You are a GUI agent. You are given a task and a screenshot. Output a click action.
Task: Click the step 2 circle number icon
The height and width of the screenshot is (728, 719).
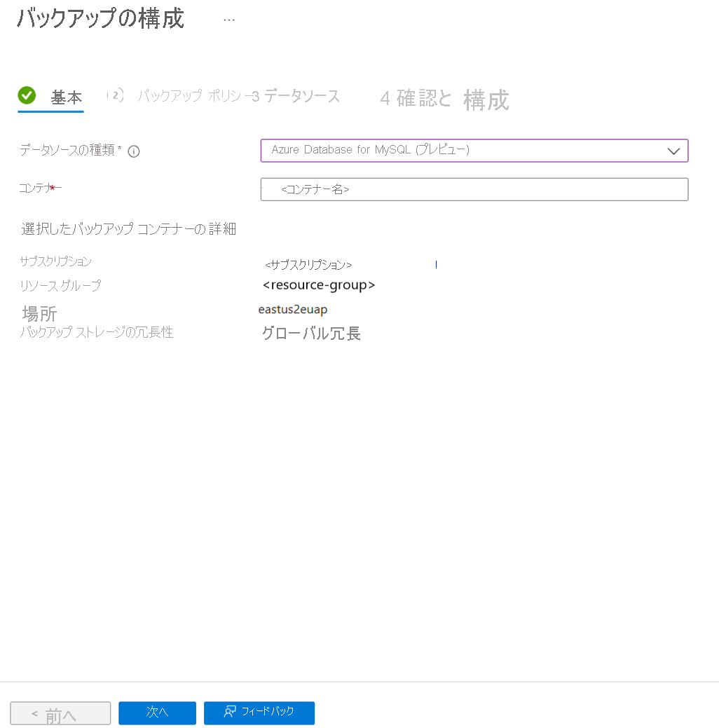pyautogui.click(x=116, y=96)
